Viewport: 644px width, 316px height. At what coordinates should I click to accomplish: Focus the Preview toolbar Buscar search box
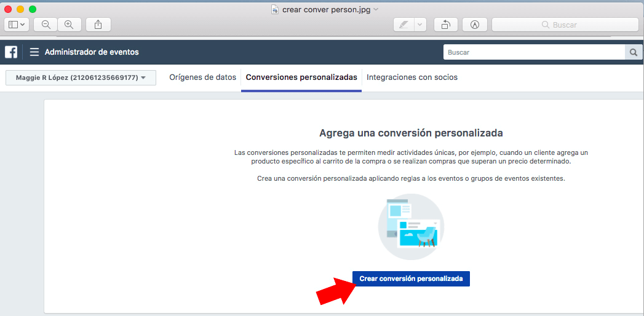[564, 25]
